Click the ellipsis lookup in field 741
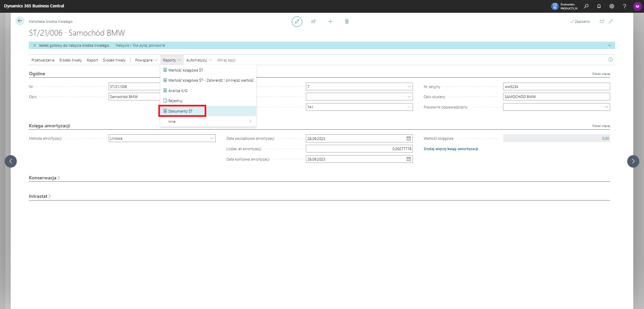Image resolution: width=644 pixels, height=309 pixels. [409, 107]
